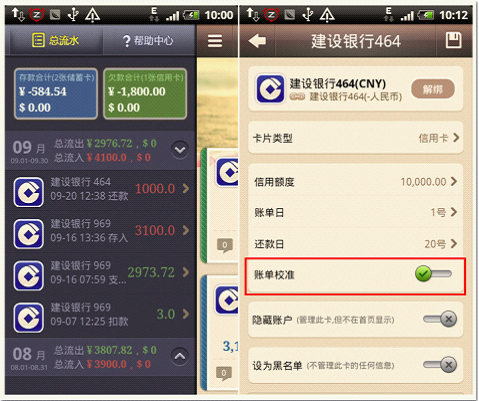Open the 信用额度 10,000.00 row
Image resolution: width=479 pixels, height=401 pixels.
point(356,182)
